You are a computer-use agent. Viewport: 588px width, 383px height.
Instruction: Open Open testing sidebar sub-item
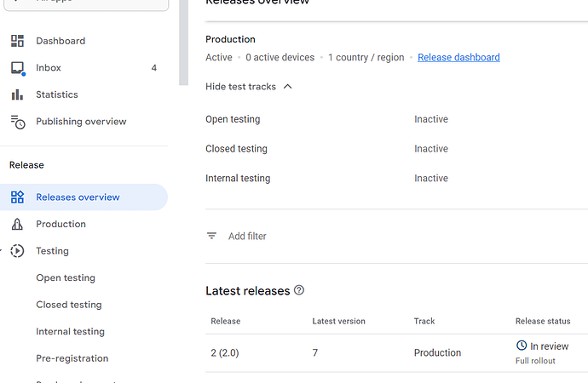[x=66, y=277]
